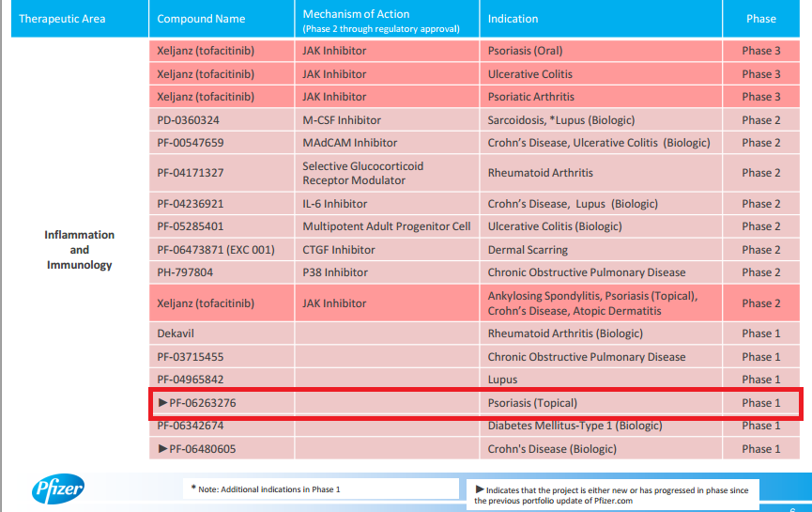Click the Phase column header

click(x=760, y=19)
